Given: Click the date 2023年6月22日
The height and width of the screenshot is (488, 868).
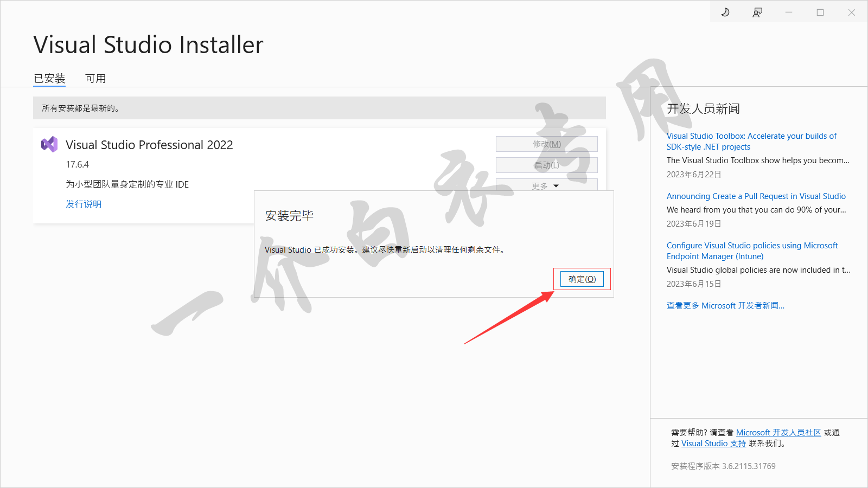Looking at the screenshot, I should click(x=694, y=174).
